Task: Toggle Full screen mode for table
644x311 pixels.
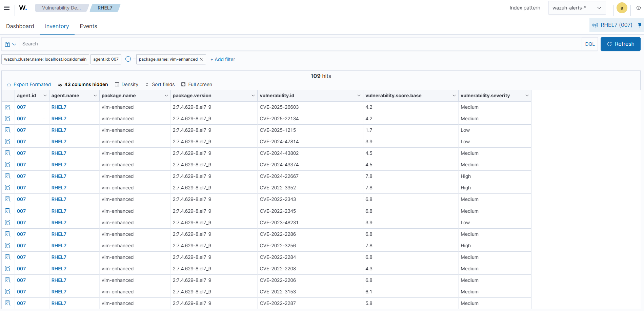Action: pyautogui.click(x=197, y=85)
